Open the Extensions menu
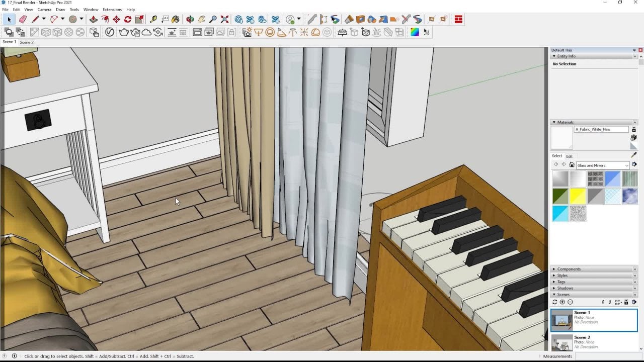The image size is (644, 362). [112, 10]
